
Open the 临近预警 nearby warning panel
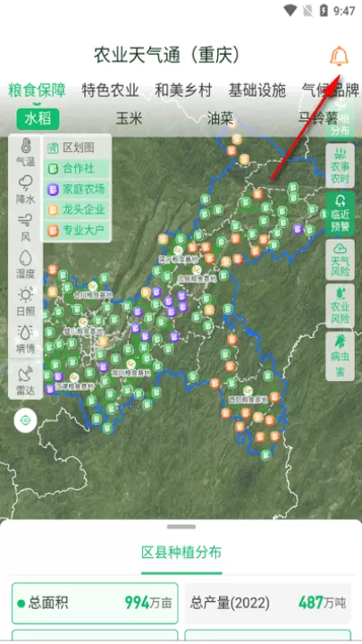coord(340,214)
